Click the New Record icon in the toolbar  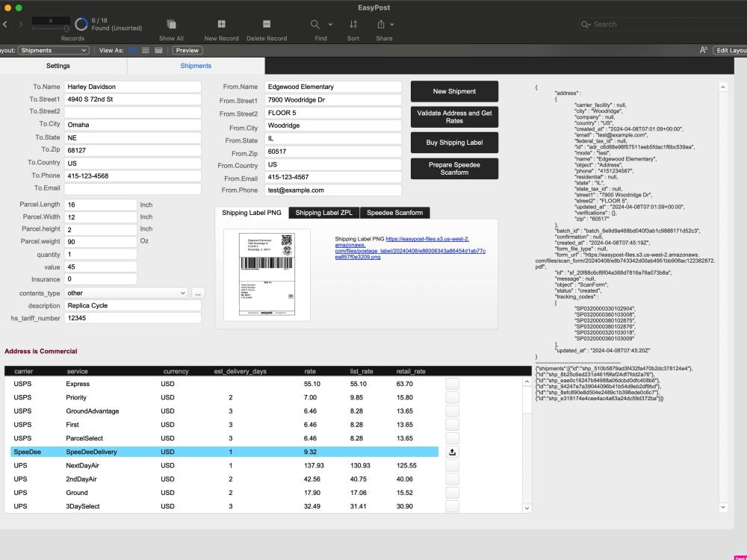click(x=221, y=24)
